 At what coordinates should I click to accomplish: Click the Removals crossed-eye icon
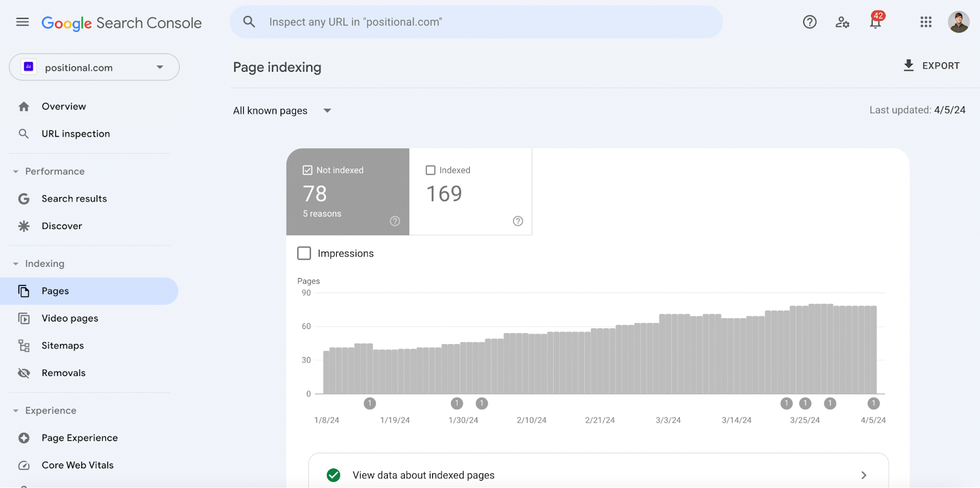pyautogui.click(x=24, y=373)
